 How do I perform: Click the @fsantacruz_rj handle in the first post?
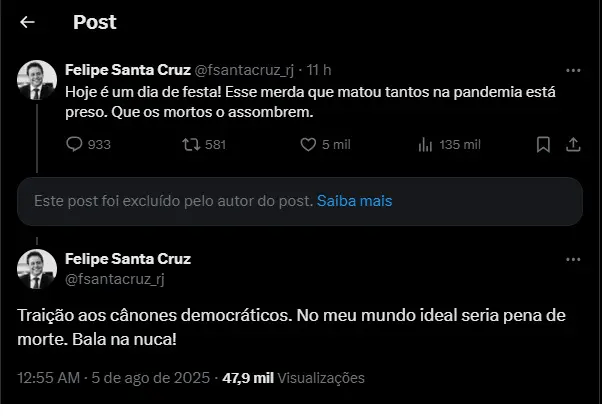click(245, 70)
